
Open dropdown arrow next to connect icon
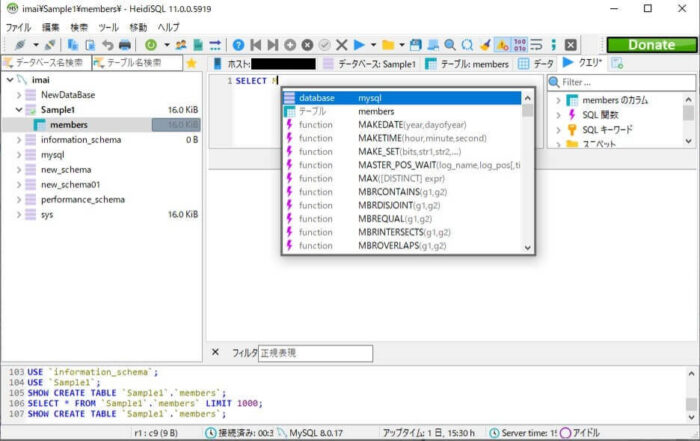coord(36,45)
